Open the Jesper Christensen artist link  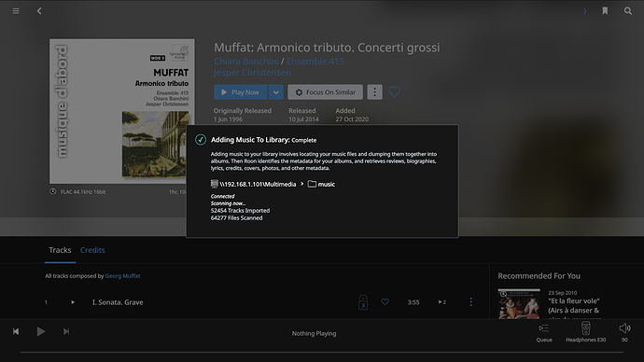click(x=252, y=72)
